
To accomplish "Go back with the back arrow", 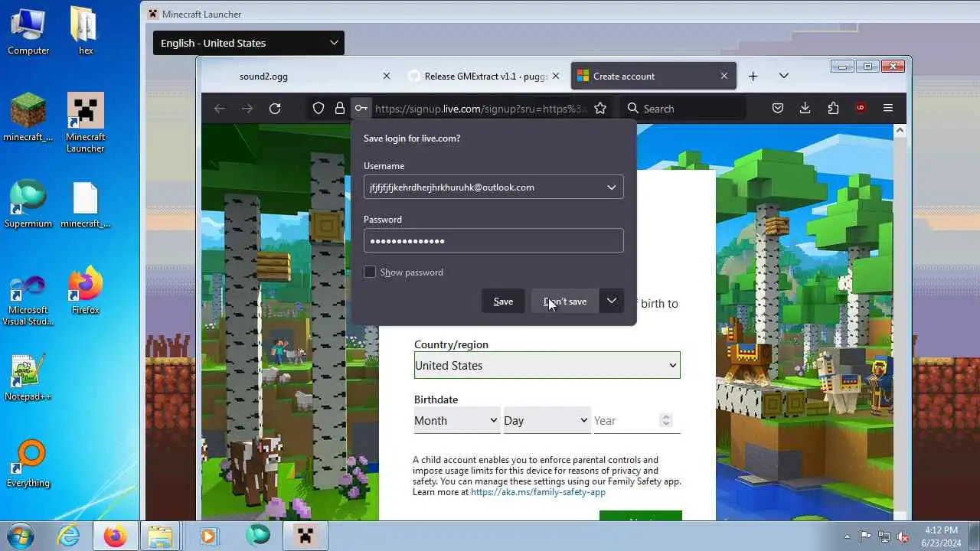I will click(x=220, y=109).
